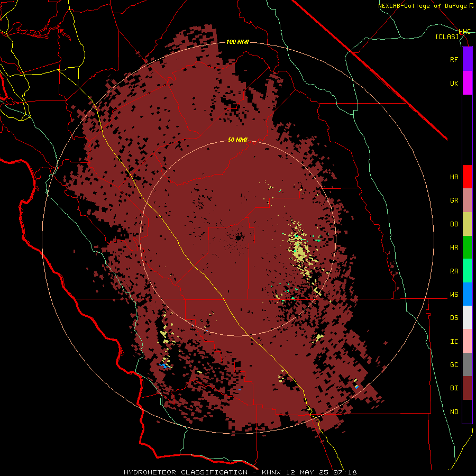Click the DS legend label

(454, 318)
